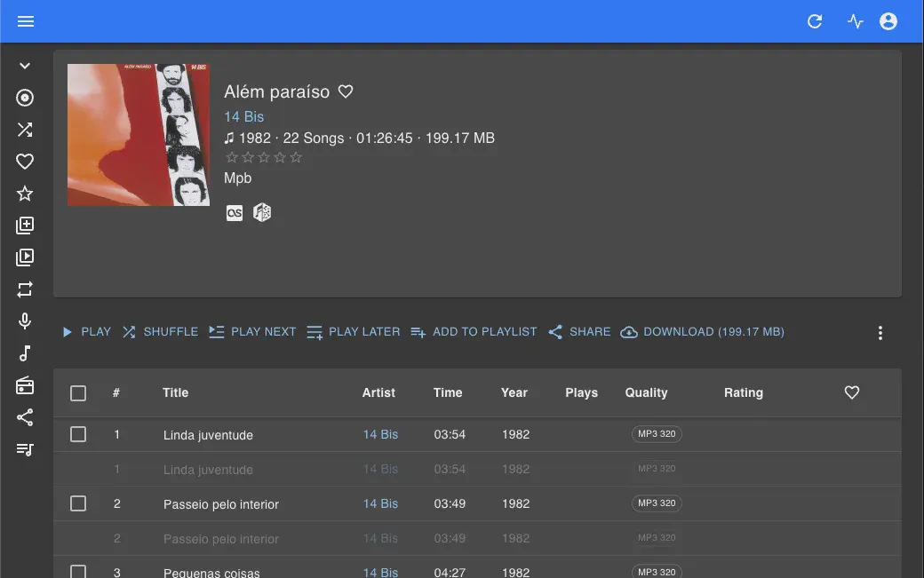Viewport: 924px width, 578px height.
Task: Rate the album five stars
Action: click(296, 157)
